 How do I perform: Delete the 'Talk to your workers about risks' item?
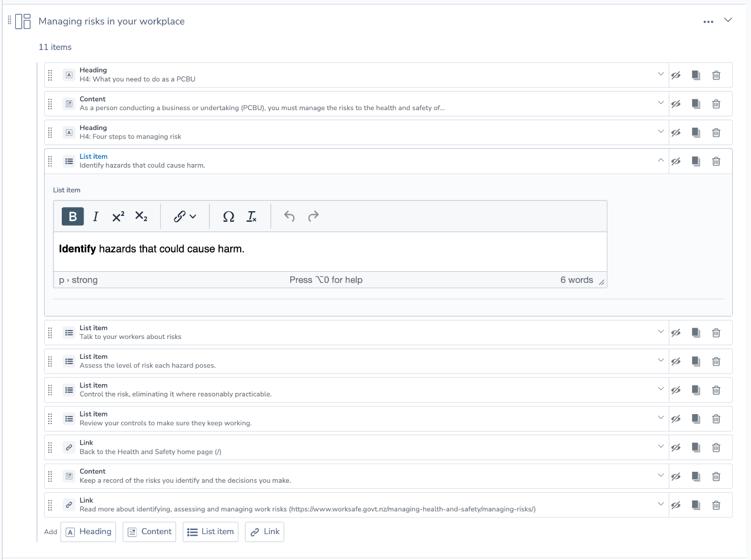[x=716, y=333]
